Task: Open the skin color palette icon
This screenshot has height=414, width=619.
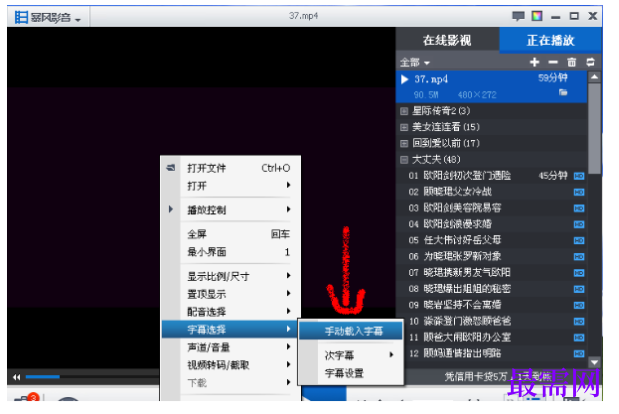Action: [x=537, y=16]
